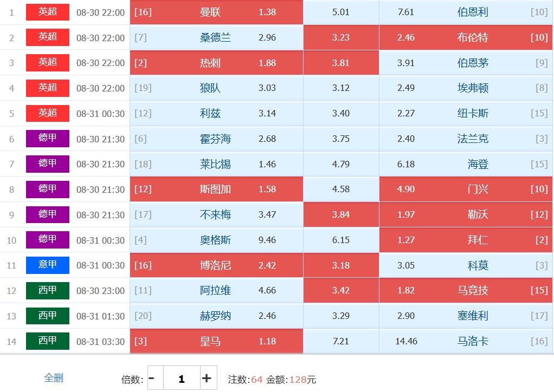Click the 英超 league tag in row 1
This screenshot has width=554, height=392.
[48, 12]
